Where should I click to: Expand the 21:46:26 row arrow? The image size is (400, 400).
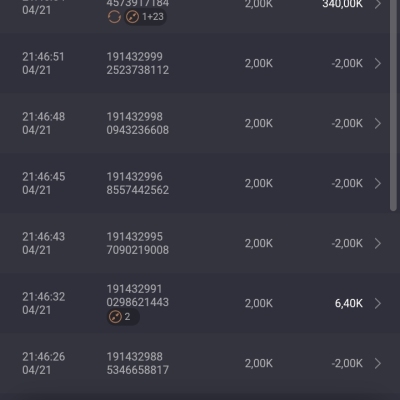(378, 363)
